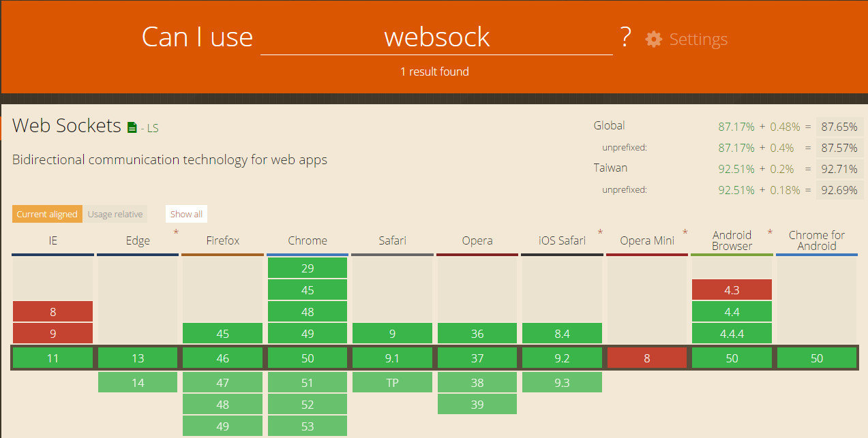Select the Chrome 52 cell
The width and height of the screenshot is (868, 438).
(308, 405)
